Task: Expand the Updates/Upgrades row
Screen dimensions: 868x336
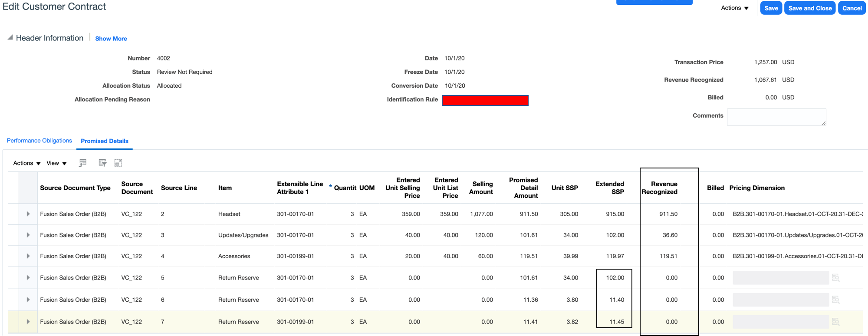Action: 28,235
